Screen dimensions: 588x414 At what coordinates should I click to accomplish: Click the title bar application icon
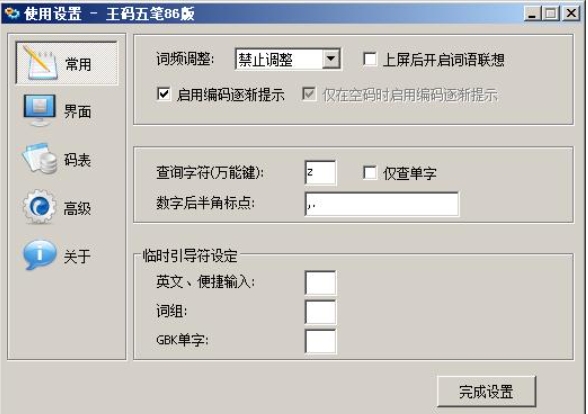click(x=12, y=14)
